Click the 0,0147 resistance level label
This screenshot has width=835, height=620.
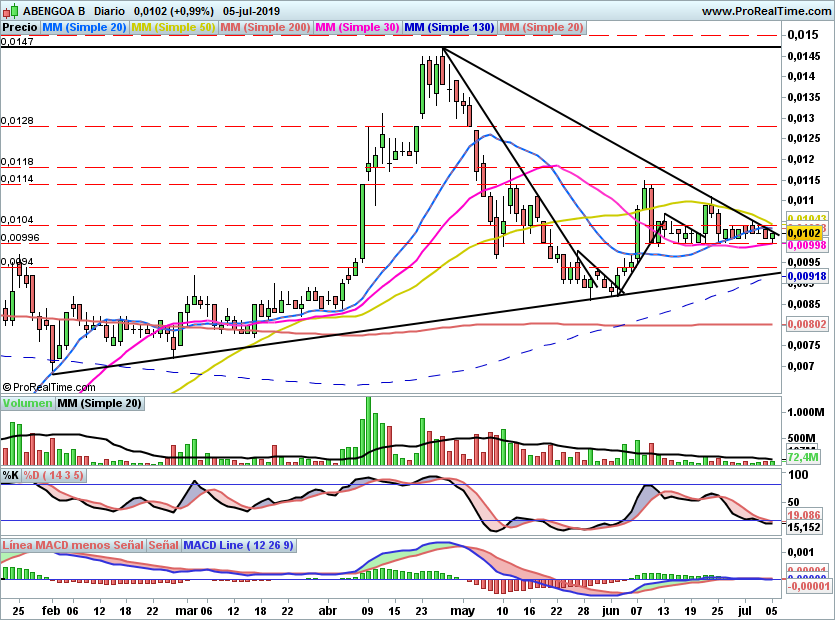18,42
